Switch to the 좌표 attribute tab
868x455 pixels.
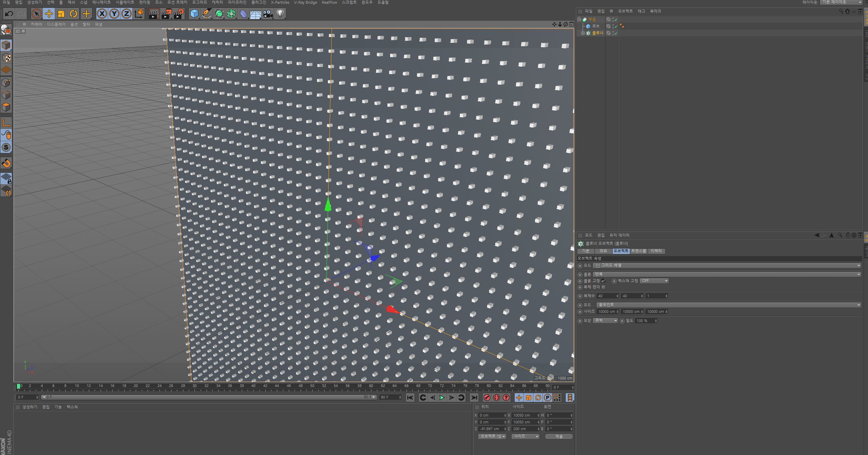[603, 251]
